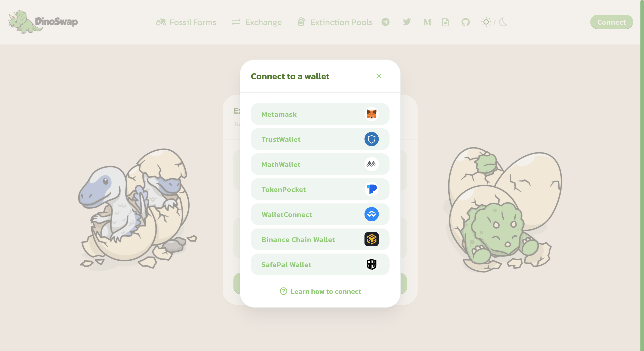Switch to light mode sun icon
Image resolution: width=644 pixels, height=351 pixels.
coord(486,22)
